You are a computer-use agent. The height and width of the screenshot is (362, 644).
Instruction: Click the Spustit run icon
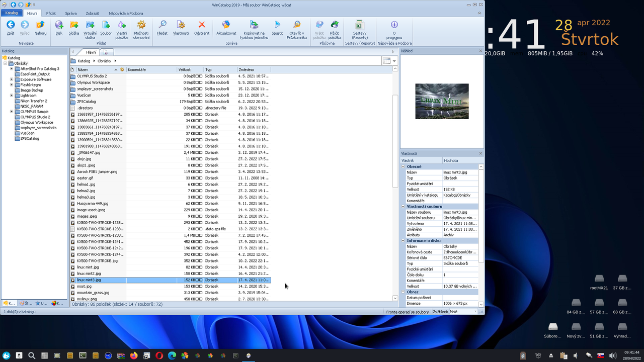[x=277, y=25]
